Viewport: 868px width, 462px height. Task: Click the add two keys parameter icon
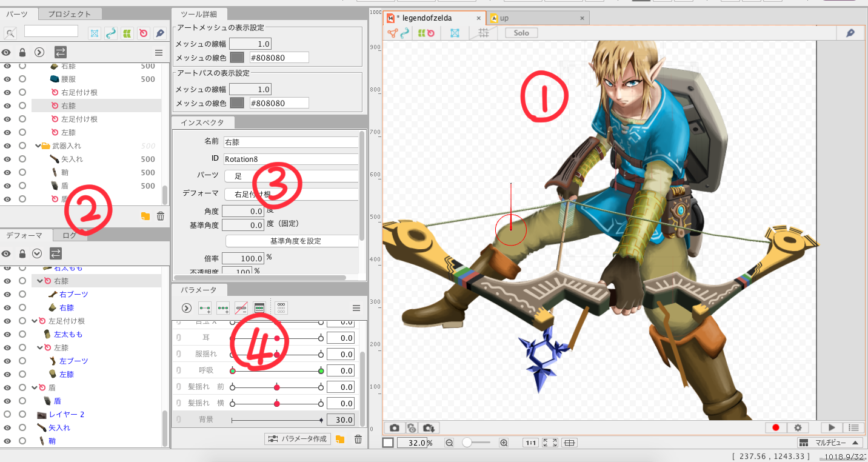[205, 308]
